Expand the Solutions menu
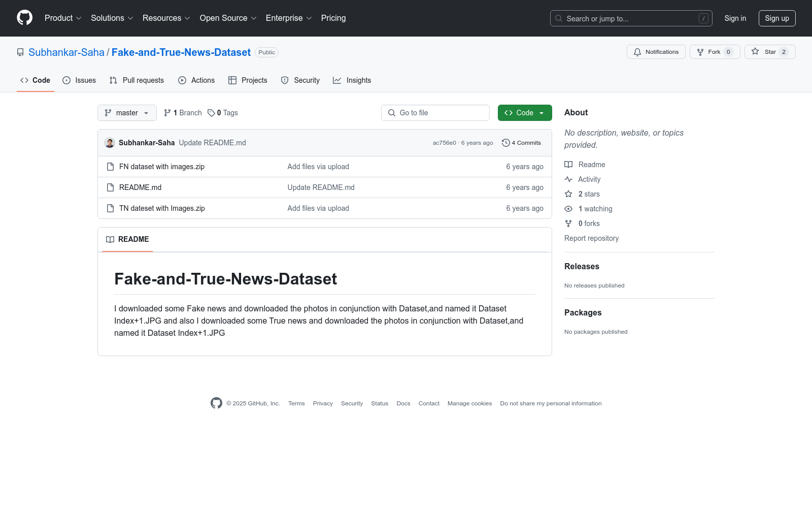 (x=112, y=18)
